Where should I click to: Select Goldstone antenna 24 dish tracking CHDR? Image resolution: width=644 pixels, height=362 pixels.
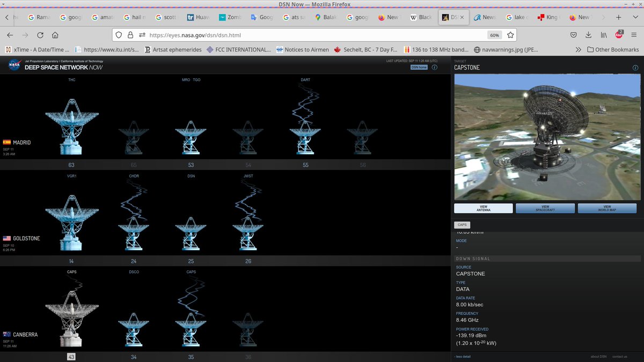(134, 234)
